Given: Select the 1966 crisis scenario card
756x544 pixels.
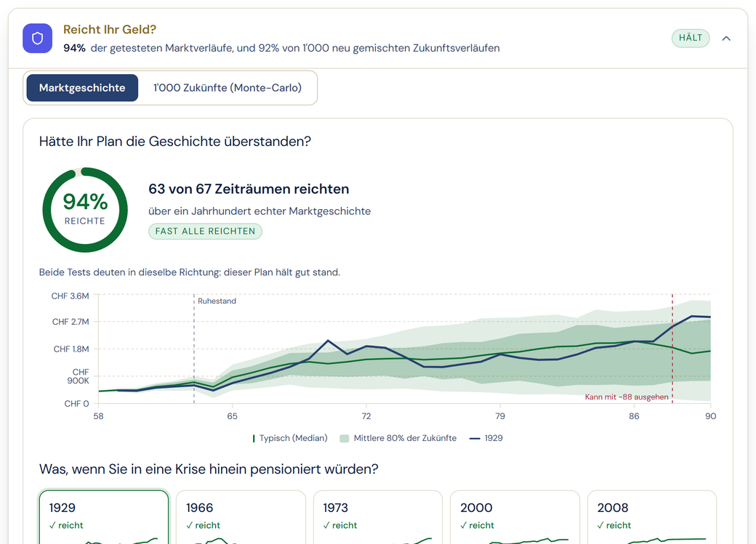Looking at the screenshot, I should [241, 517].
